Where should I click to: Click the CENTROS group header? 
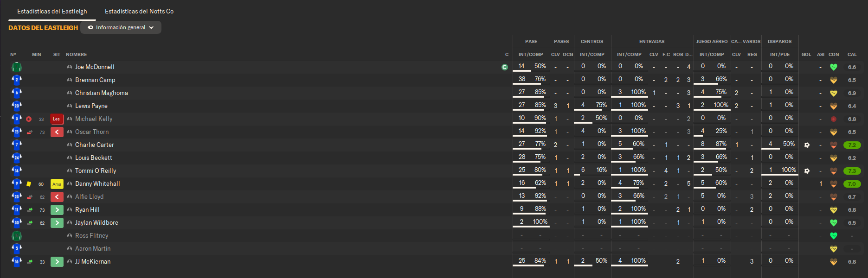coord(592,42)
